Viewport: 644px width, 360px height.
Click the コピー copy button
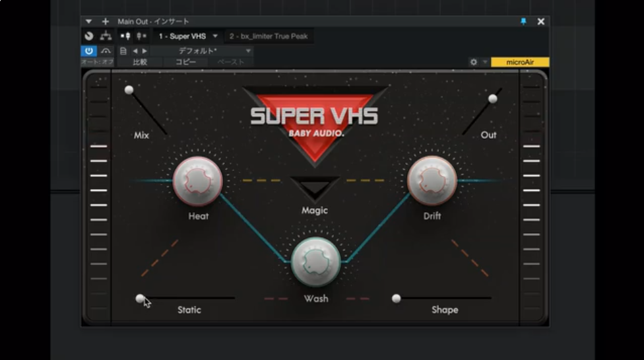coord(185,62)
